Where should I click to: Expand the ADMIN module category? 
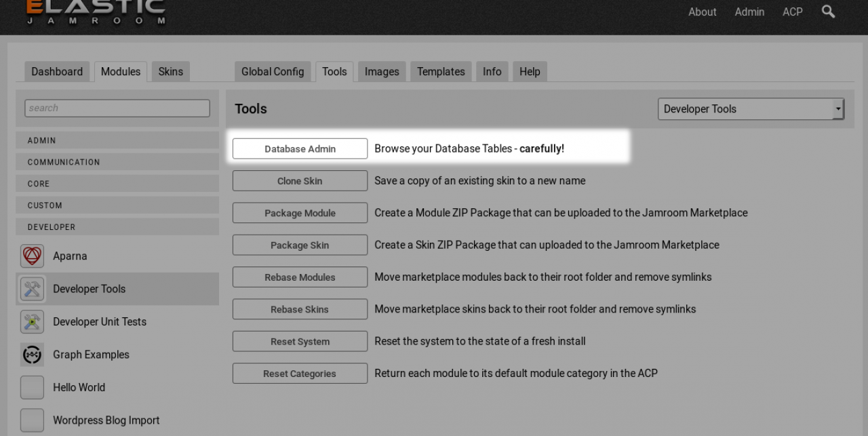pos(117,140)
